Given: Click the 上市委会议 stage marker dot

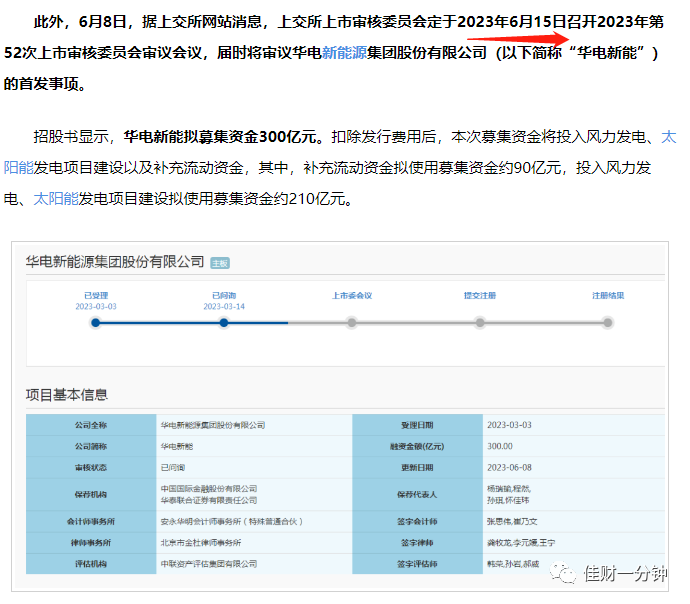Looking at the screenshot, I should (x=352, y=323).
